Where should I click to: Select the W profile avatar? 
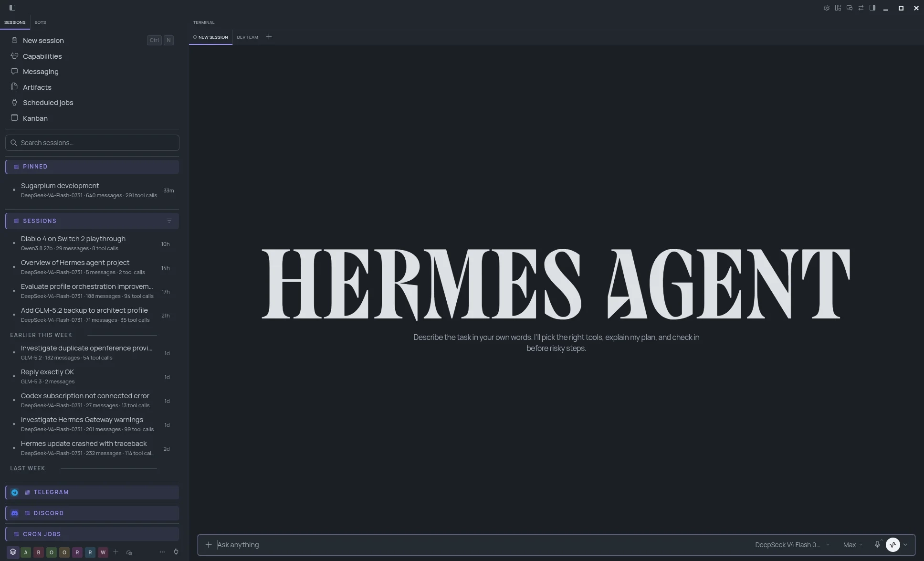103,552
